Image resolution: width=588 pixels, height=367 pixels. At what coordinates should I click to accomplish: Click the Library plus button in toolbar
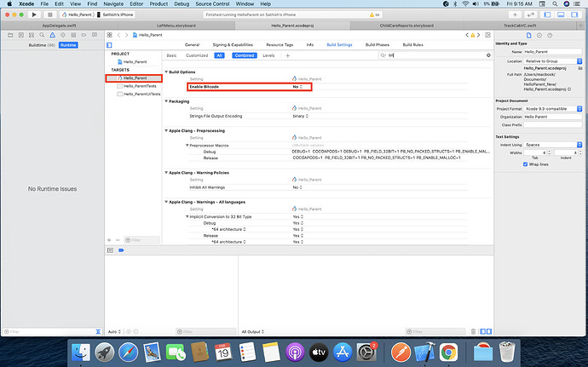pos(515,14)
